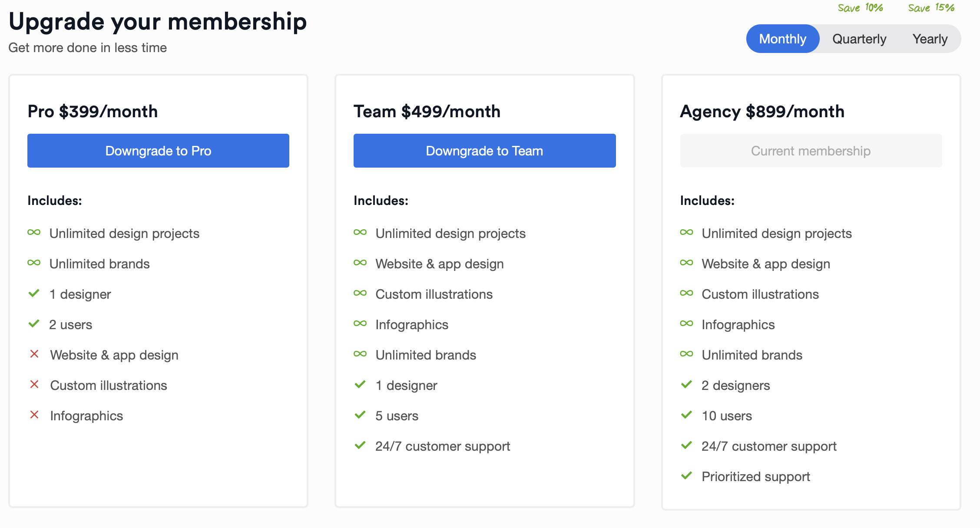Click checkmark next to 5 users
Screen dimensions: 980x528
tap(360, 415)
